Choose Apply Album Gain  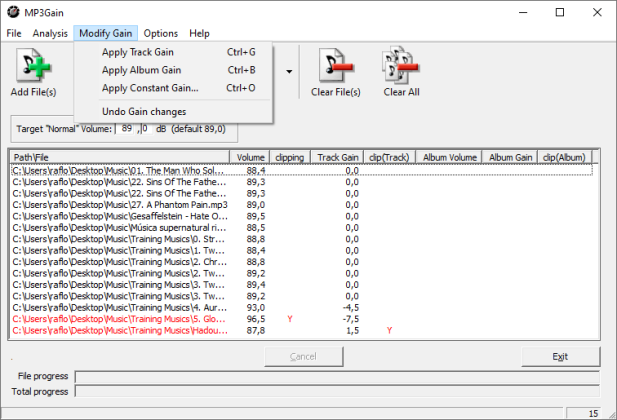point(173,70)
